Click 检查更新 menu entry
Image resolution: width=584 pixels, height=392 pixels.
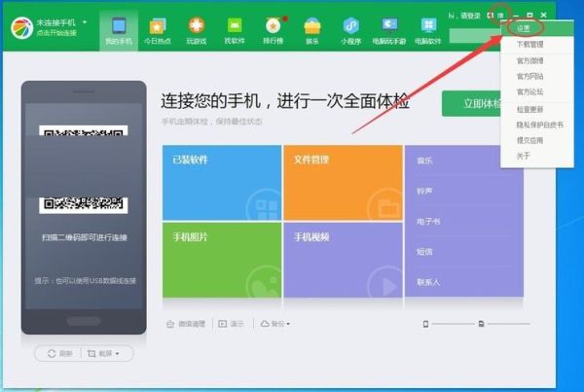click(529, 109)
